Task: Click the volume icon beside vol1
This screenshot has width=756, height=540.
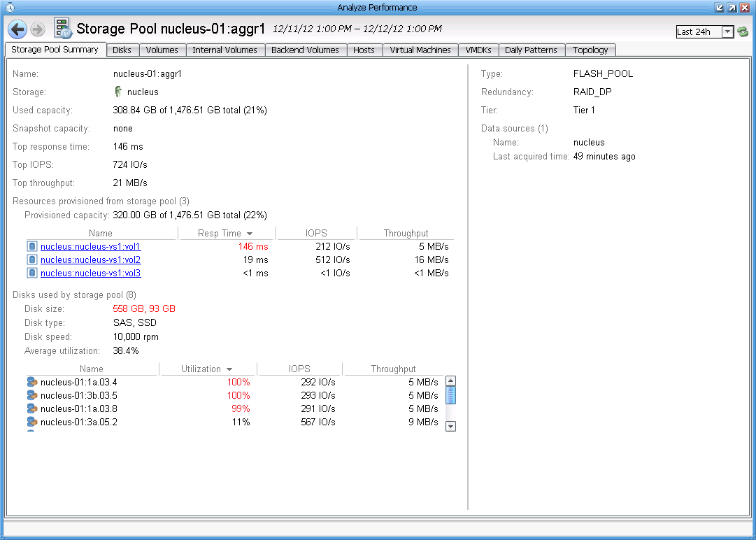Action: tap(32, 246)
